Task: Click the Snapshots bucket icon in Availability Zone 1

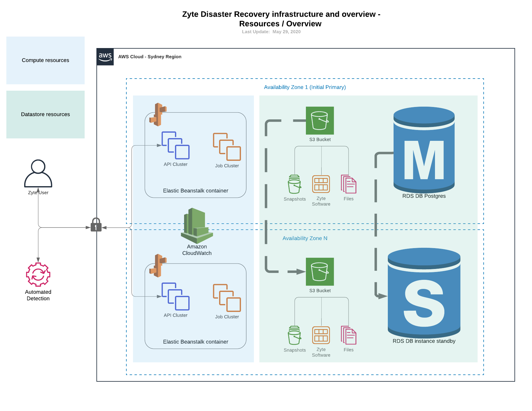Action: tap(294, 184)
